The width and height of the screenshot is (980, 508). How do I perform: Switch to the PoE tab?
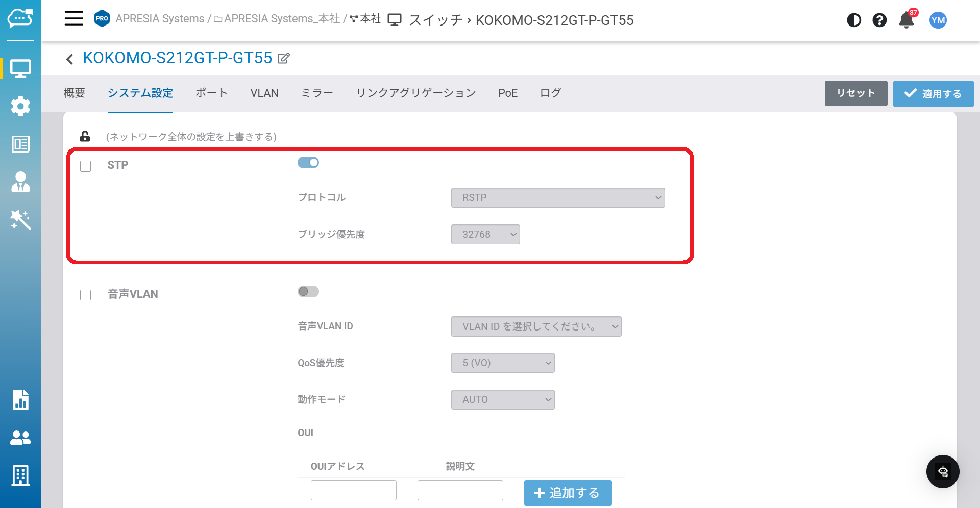[507, 93]
